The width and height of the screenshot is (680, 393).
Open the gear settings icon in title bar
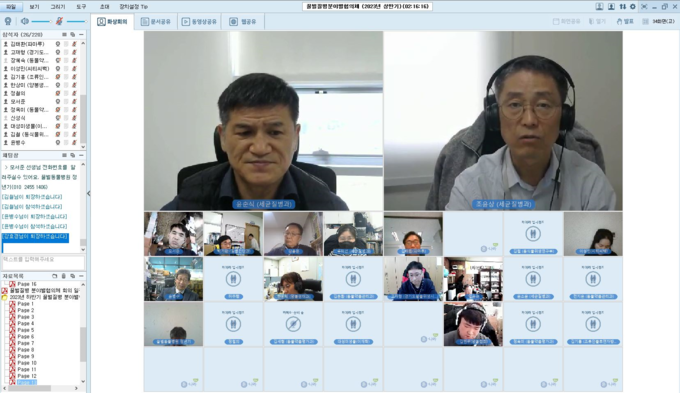pyautogui.click(x=633, y=7)
